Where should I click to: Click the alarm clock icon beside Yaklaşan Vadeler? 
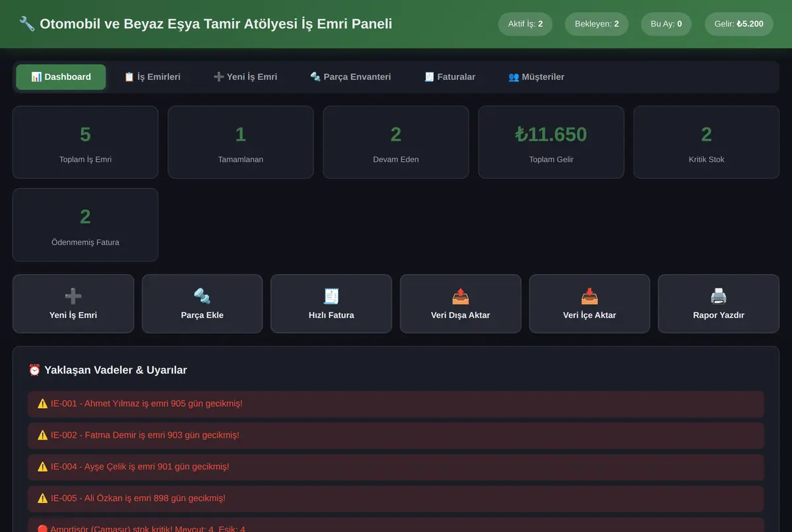point(34,370)
